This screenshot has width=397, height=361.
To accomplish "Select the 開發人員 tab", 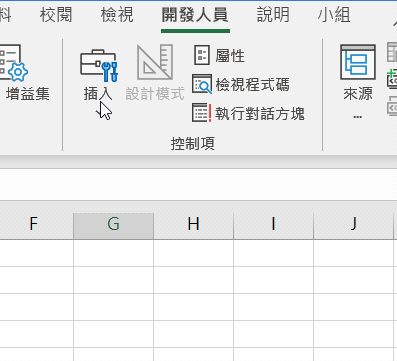I will (195, 15).
